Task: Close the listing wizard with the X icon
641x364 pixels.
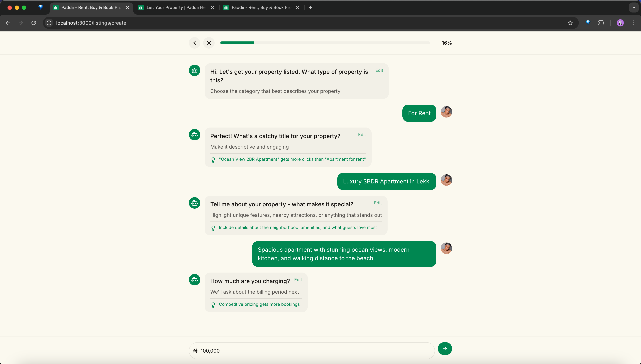Action: click(x=209, y=43)
